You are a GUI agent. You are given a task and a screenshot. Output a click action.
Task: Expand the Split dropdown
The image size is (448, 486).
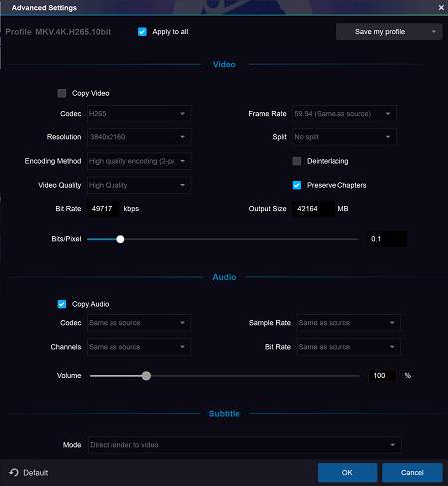click(344, 137)
